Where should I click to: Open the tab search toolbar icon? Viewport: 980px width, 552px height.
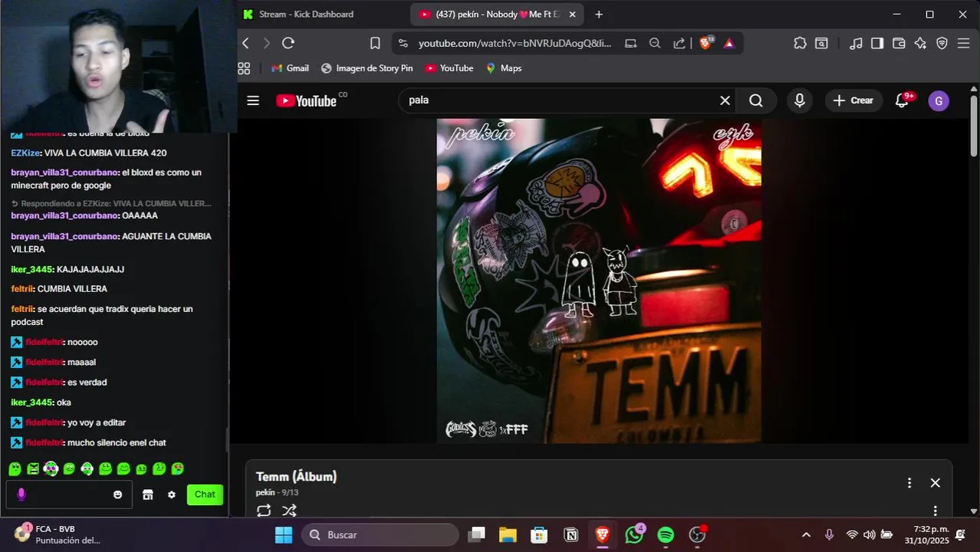[821, 43]
